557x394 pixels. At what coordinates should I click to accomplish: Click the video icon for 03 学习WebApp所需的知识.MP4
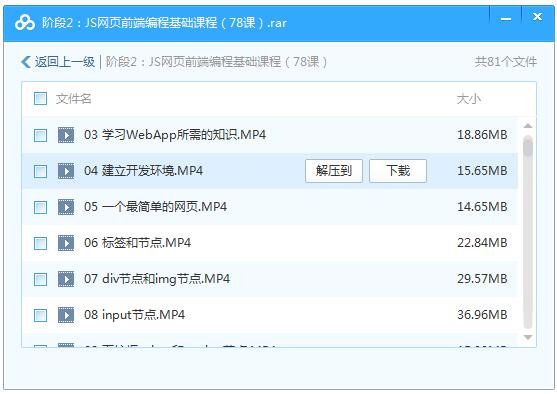click(66, 135)
